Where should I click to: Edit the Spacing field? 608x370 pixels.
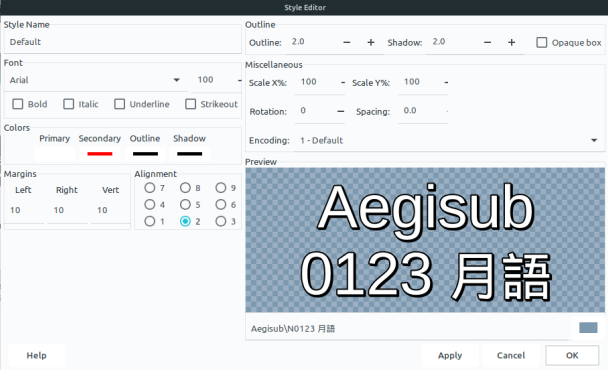(x=421, y=111)
